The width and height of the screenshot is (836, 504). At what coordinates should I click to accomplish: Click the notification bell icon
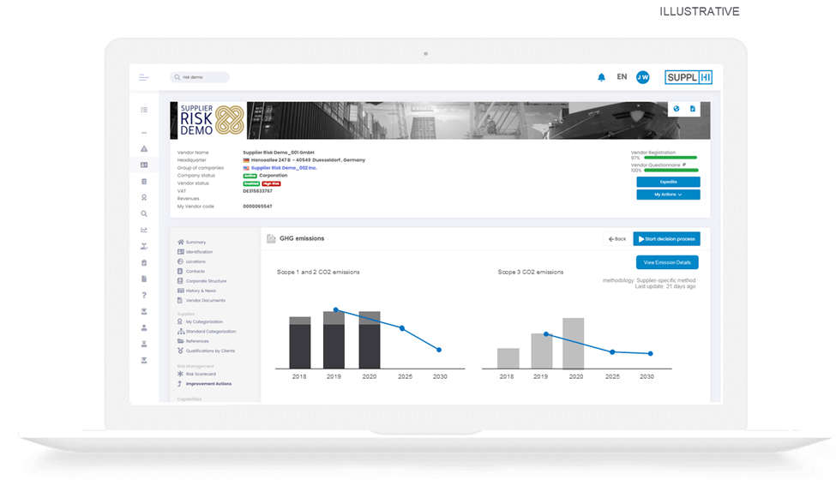601,77
